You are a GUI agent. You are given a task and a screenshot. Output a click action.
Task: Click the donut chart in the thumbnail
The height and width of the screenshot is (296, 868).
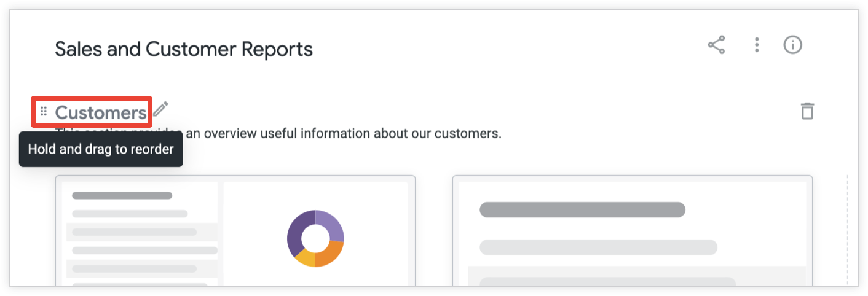coord(315,238)
